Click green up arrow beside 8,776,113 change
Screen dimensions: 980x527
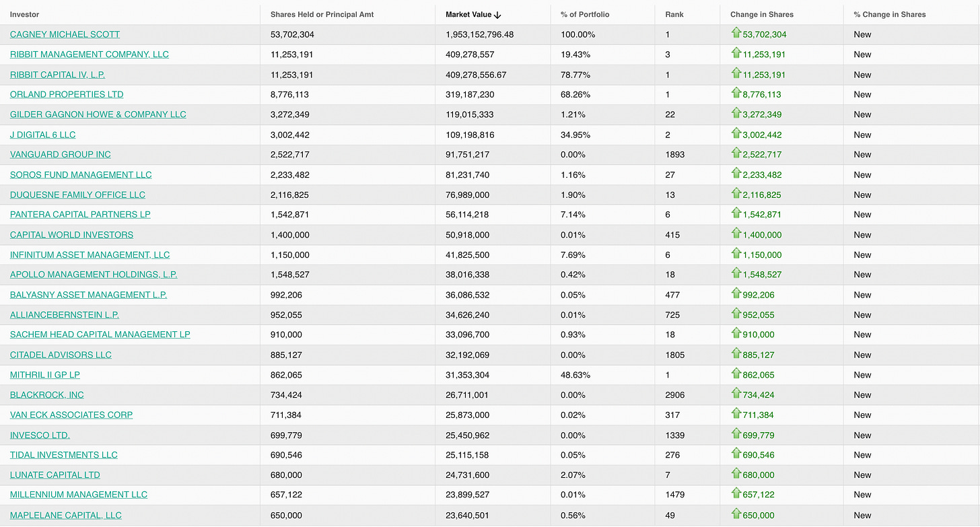click(x=736, y=94)
